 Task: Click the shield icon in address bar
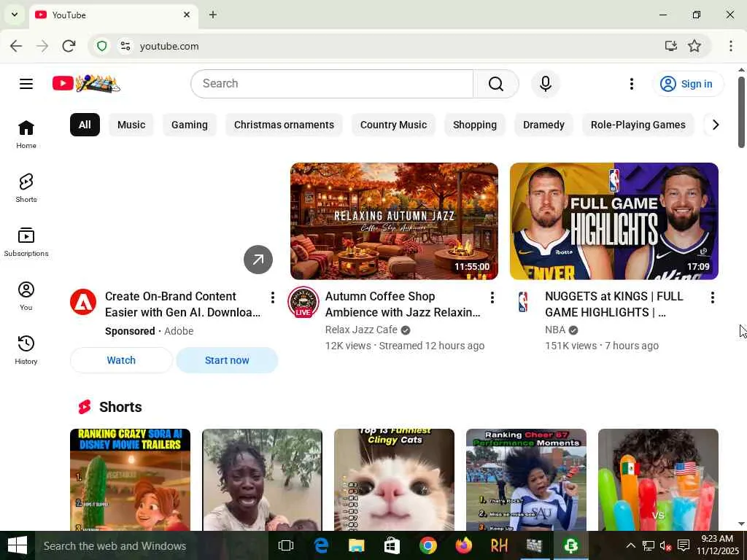point(102,46)
